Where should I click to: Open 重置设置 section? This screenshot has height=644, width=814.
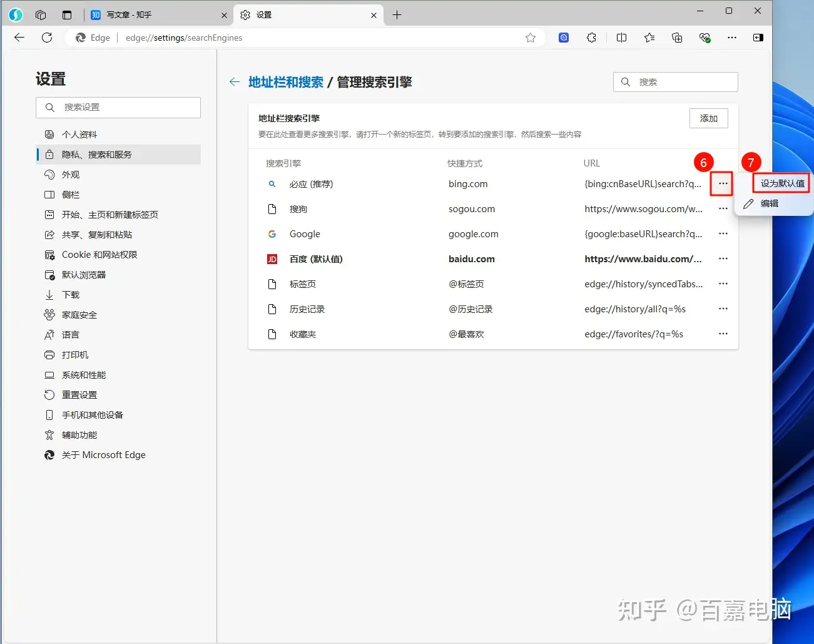[x=118, y=395]
